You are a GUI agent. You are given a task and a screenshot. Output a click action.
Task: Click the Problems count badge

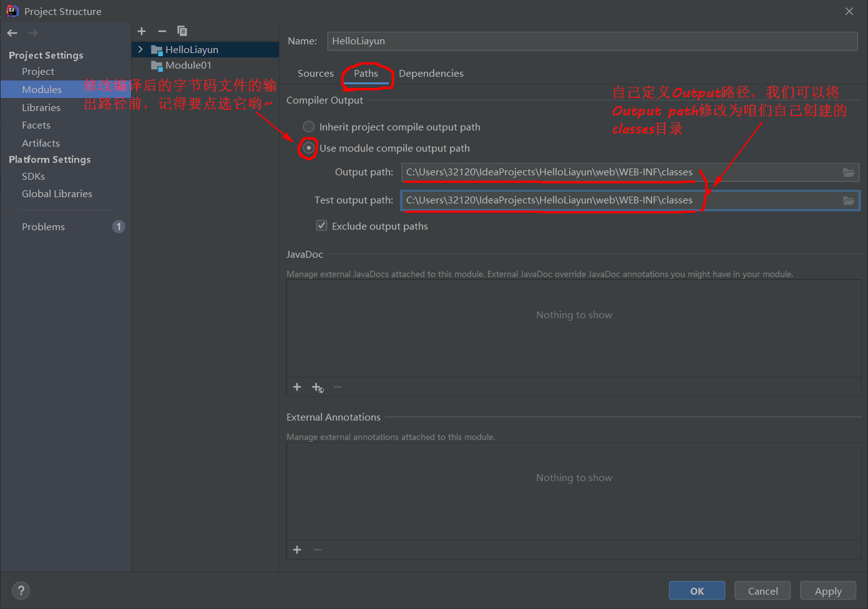(119, 227)
